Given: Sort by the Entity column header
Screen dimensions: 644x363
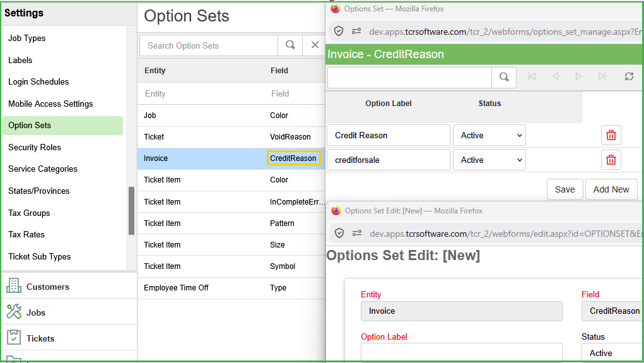Looking at the screenshot, I should (x=155, y=71).
